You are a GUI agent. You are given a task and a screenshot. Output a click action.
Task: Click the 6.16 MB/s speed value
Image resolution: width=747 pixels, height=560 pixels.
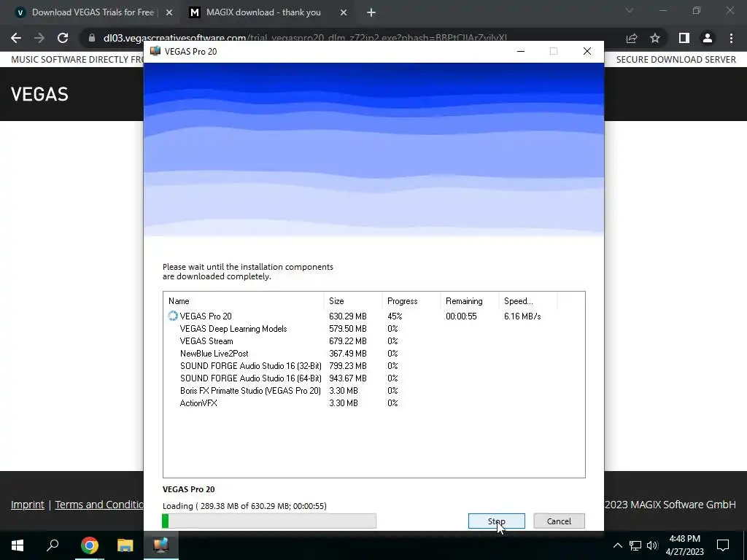(x=522, y=316)
